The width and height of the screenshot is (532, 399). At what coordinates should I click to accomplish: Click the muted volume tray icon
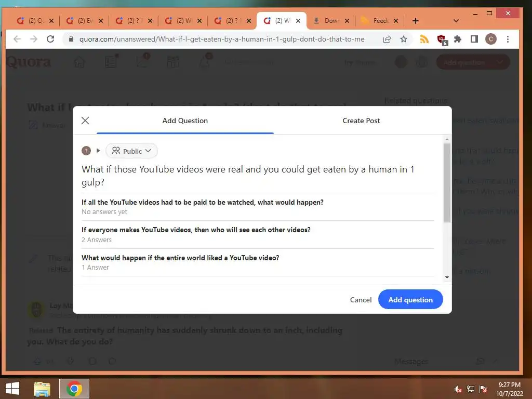(x=458, y=389)
